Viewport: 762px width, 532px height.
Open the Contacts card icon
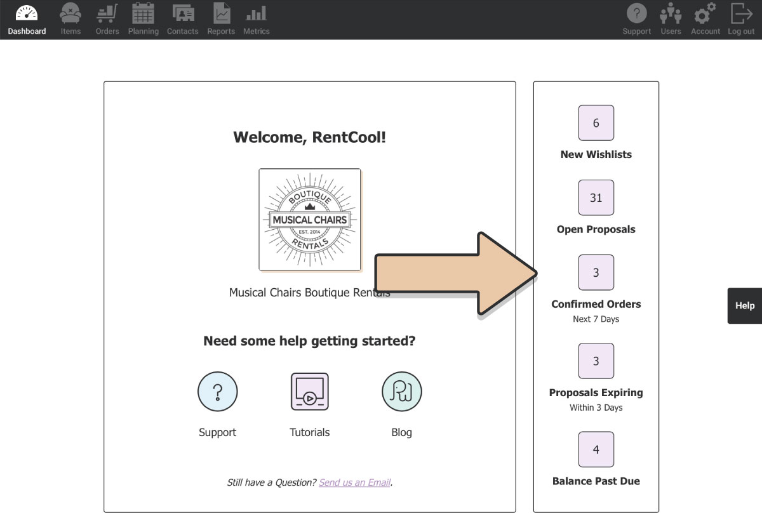point(183,13)
